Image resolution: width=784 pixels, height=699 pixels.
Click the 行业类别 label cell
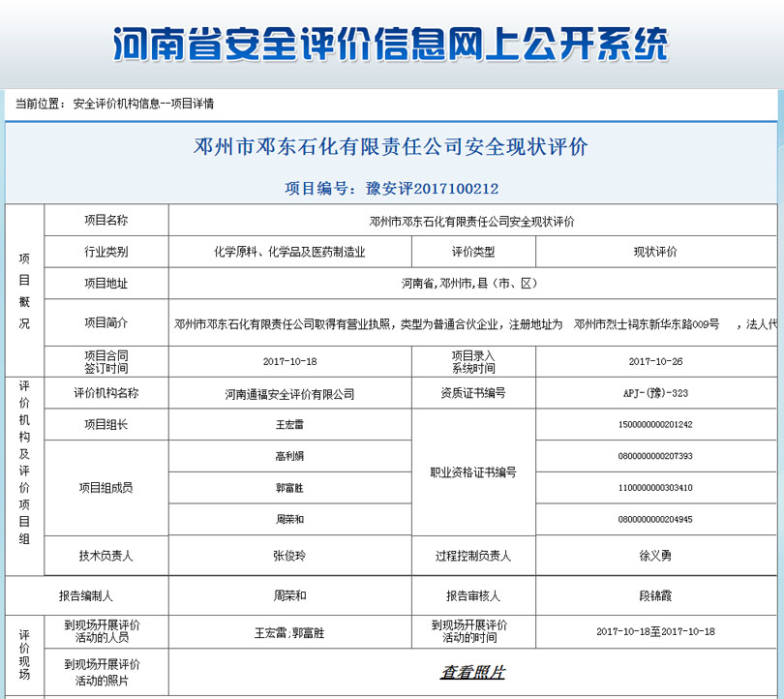[x=106, y=252]
